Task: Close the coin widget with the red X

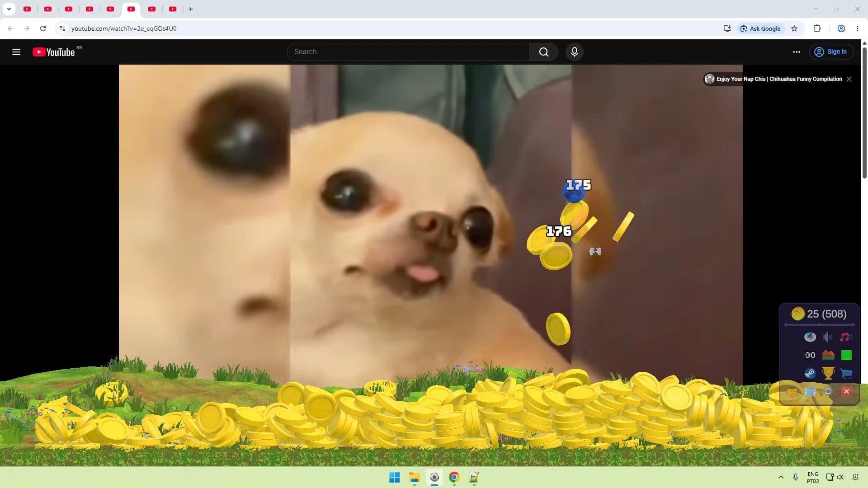Action: pos(846,391)
